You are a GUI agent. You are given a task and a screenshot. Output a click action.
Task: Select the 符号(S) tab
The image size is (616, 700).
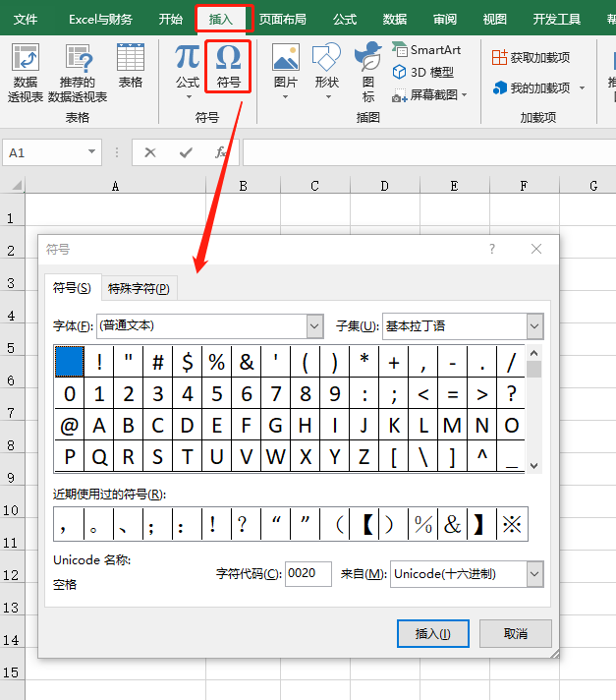pyautogui.click(x=73, y=287)
